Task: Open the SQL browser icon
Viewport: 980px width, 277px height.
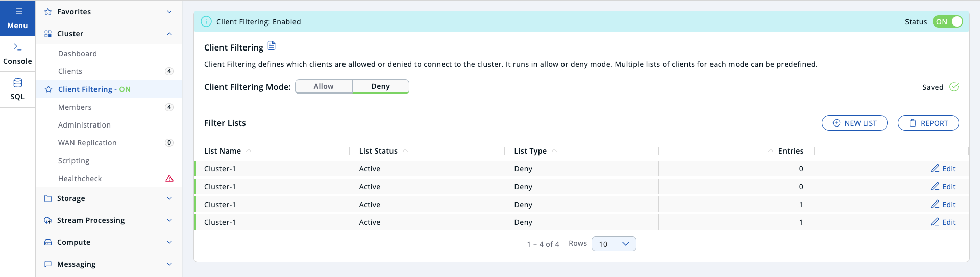Action: pyautogui.click(x=17, y=83)
